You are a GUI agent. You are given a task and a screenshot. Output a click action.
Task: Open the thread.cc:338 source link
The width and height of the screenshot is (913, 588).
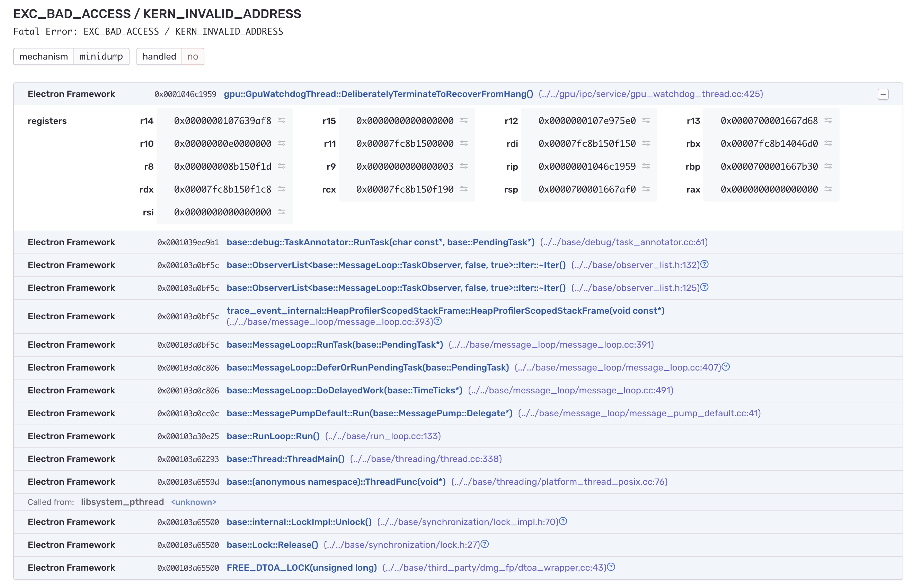pyautogui.click(x=425, y=459)
